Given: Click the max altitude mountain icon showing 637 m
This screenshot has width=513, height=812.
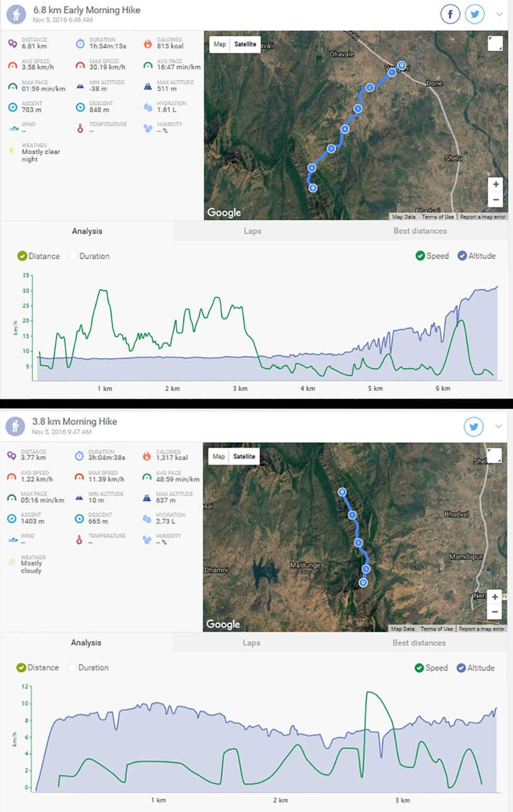Looking at the screenshot, I should click(x=147, y=497).
